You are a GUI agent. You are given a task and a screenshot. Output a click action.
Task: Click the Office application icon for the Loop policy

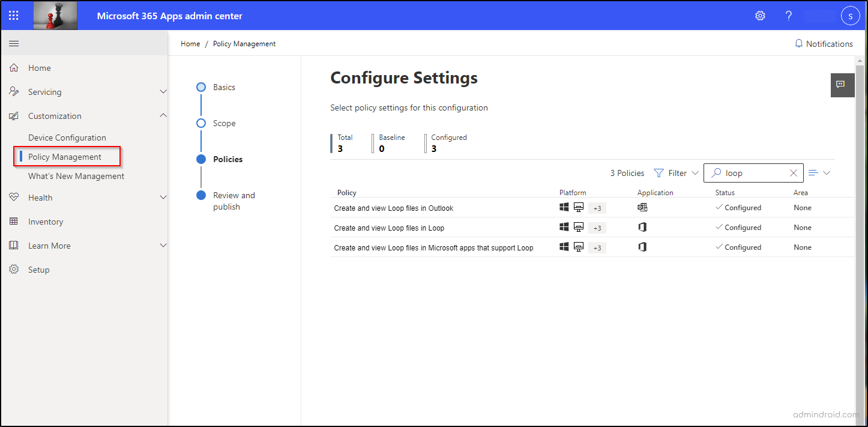point(642,227)
